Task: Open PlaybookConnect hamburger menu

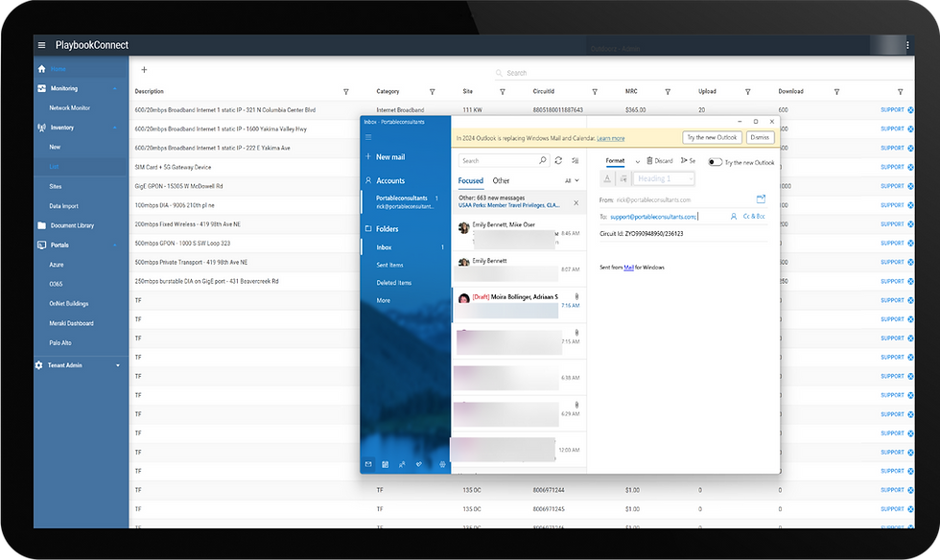Action: (x=41, y=45)
